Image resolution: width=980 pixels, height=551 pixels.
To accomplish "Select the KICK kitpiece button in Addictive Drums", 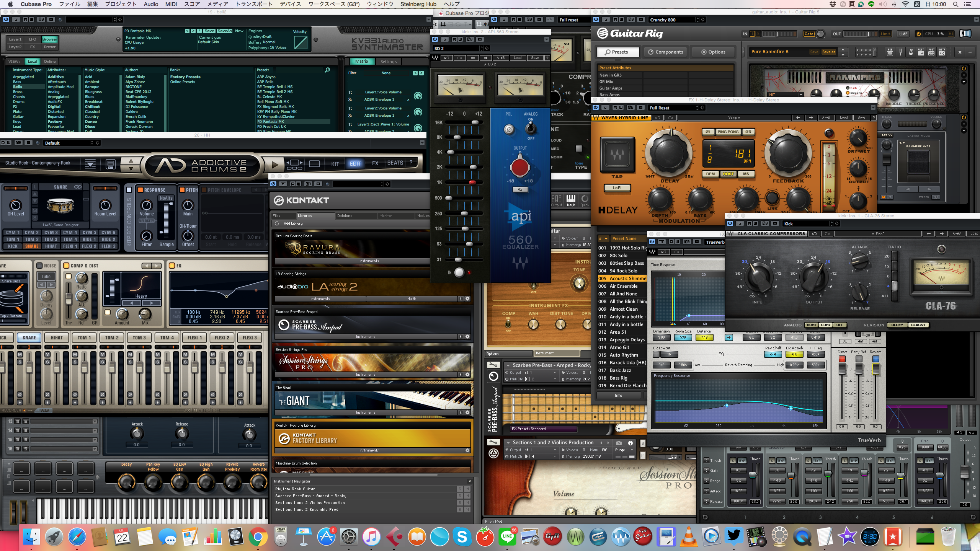I will click(x=13, y=246).
